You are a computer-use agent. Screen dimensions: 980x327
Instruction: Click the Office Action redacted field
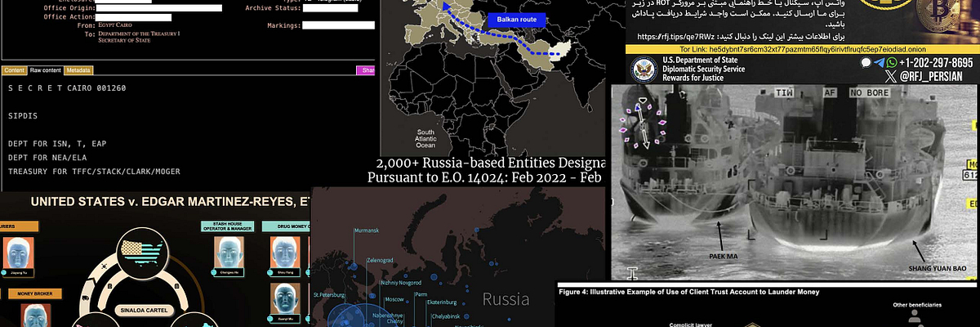(x=133, y=17)
